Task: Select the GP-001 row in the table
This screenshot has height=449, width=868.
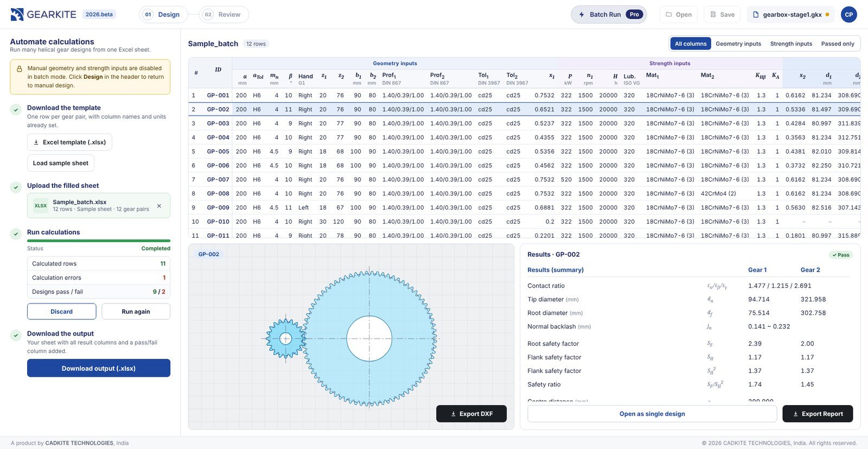Action: [x=524, y=96]
